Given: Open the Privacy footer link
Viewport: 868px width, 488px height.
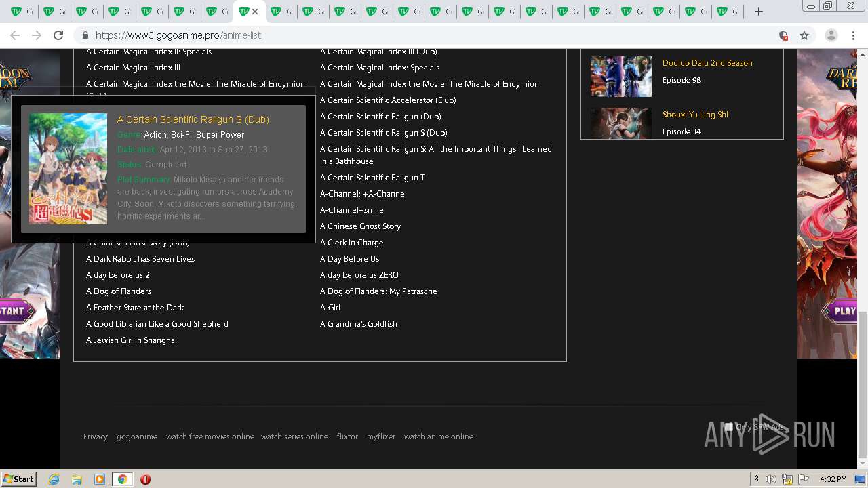Looking at the screenshot, I should point(96,436).
